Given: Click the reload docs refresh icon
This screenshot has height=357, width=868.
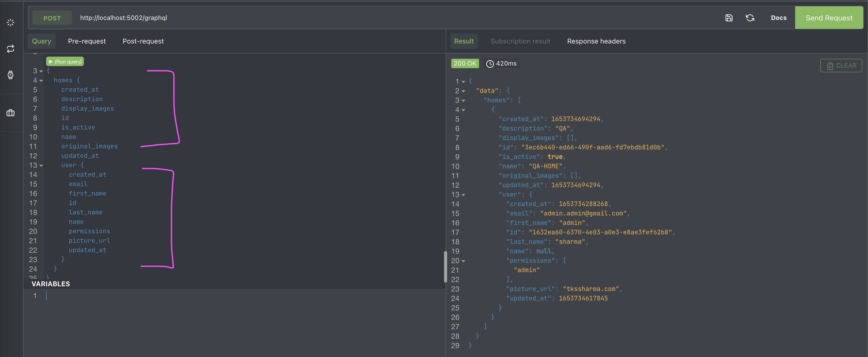Looking at the screenshot, I should (750, 18).
